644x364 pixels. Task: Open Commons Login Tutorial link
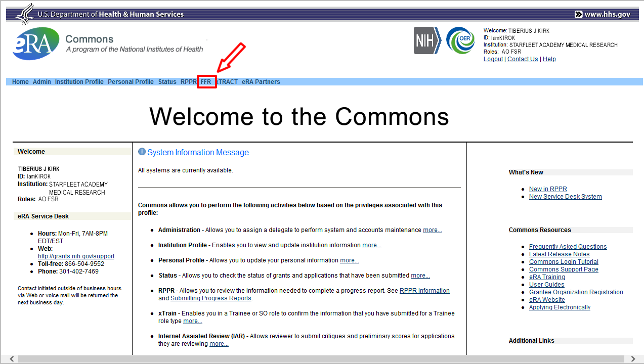pyautogui.click(x=564, y=262)
